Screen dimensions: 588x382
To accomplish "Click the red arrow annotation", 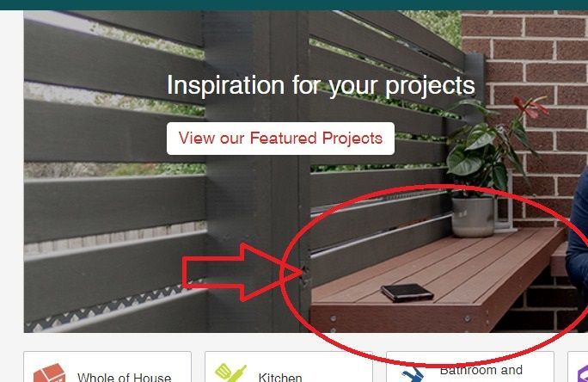I will coord(242,273).
